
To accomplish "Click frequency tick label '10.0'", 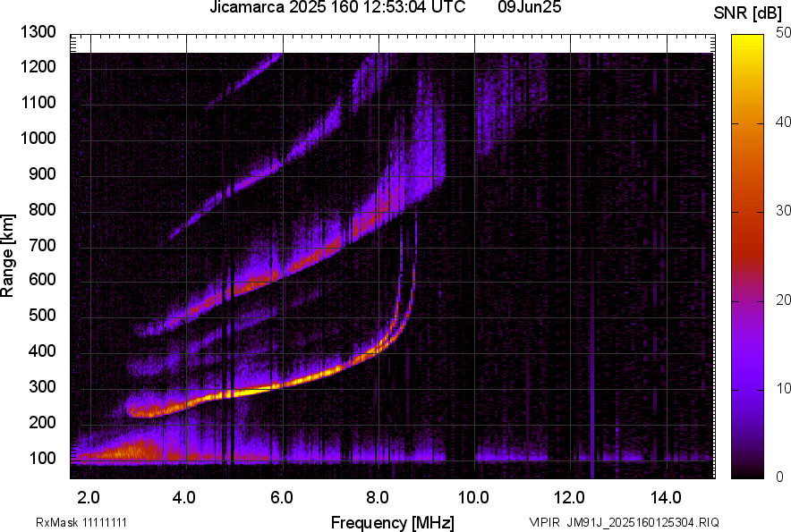I will point(473,498).
